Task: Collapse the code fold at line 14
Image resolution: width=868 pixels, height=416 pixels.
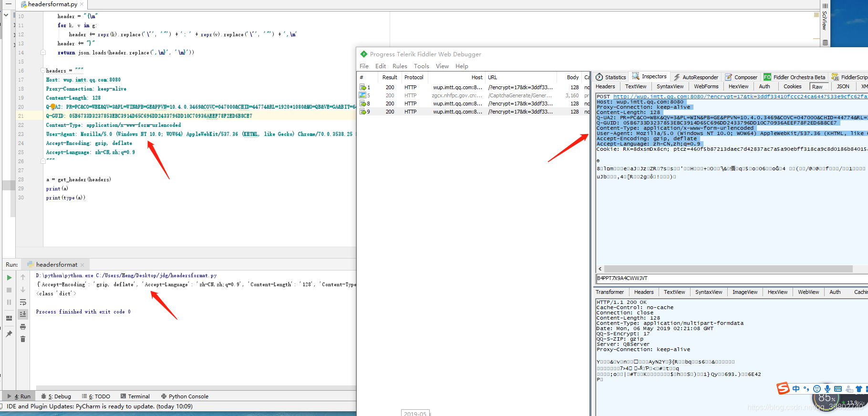Action: (x=43, y=52)
